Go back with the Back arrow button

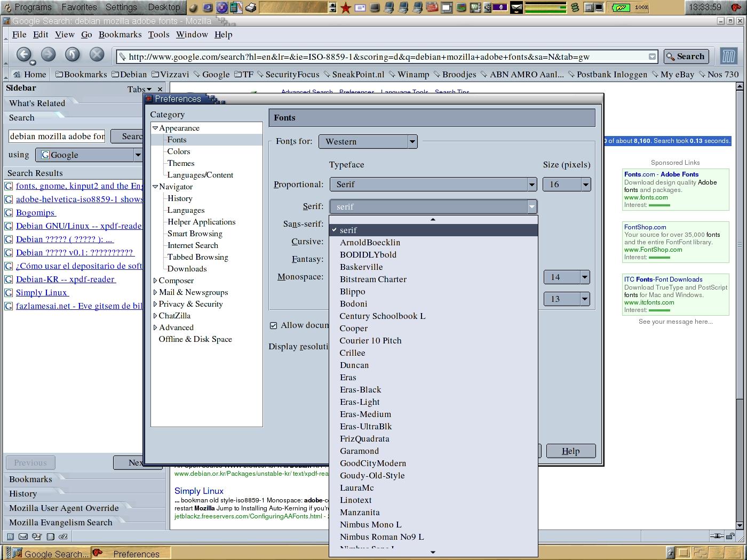(x=23, y=54)
